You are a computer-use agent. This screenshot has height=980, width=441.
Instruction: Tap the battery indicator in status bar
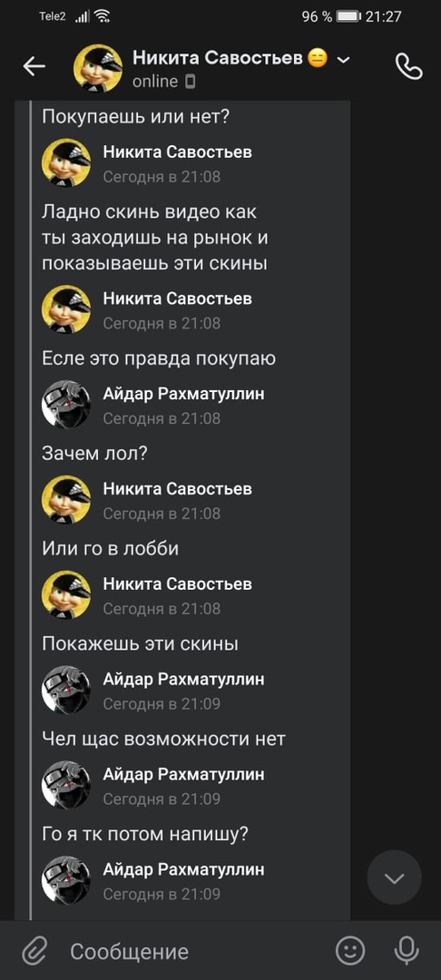(349, 16)
